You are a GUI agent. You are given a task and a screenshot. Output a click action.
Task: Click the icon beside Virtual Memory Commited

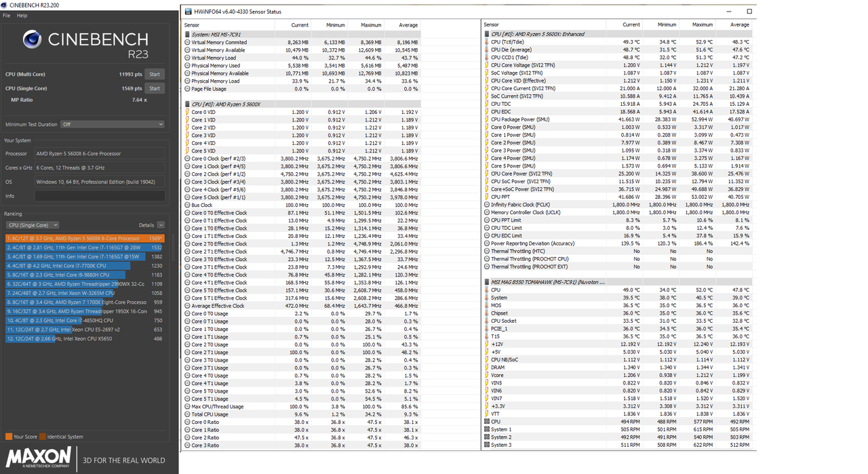pyautogui.click(x=187, y=42)
